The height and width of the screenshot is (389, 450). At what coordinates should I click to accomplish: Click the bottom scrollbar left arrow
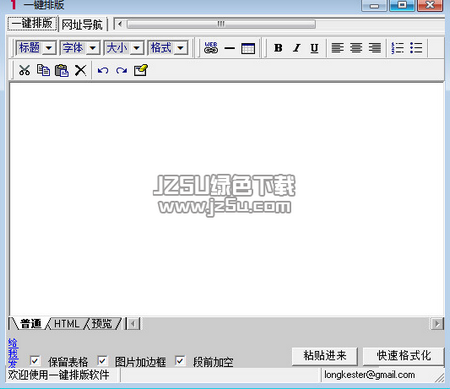click(x=133, y=324)
